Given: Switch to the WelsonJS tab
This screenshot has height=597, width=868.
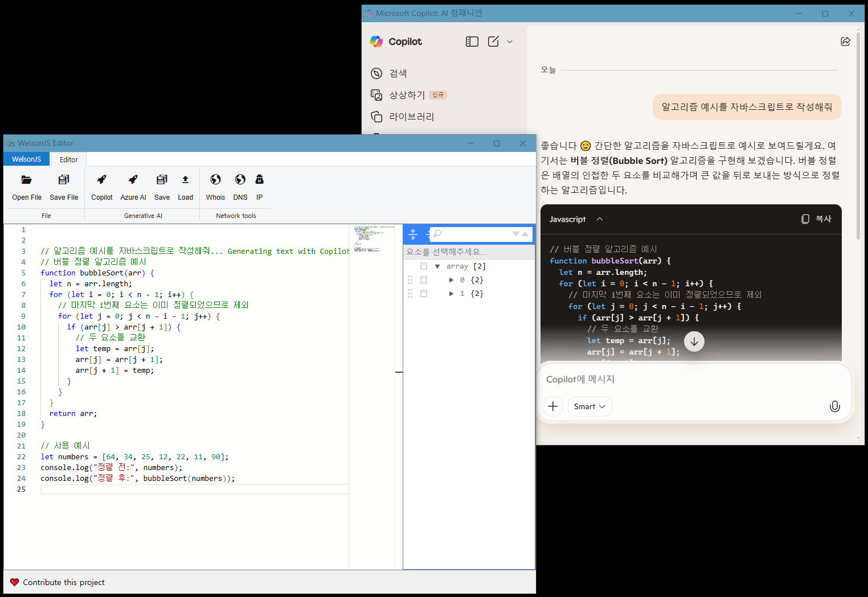Looking at the screenshot, I should 27,159.
